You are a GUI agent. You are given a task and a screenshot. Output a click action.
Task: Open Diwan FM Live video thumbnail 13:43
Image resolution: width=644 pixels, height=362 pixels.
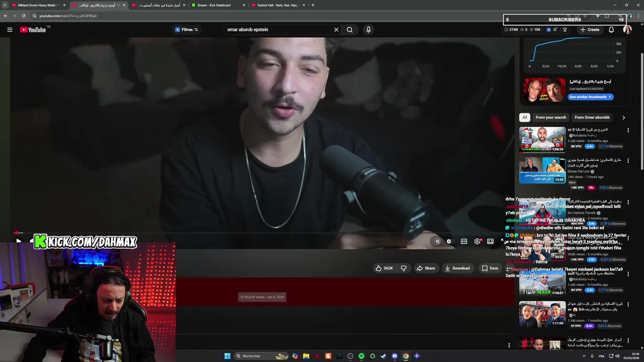pos(542,170)
